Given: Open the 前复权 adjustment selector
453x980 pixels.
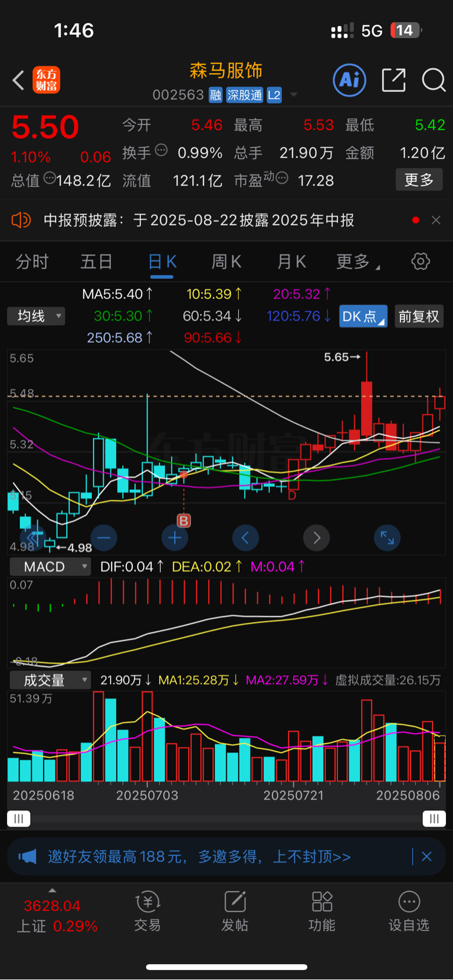Looking at the screenshot, I should tap(419, 316).
